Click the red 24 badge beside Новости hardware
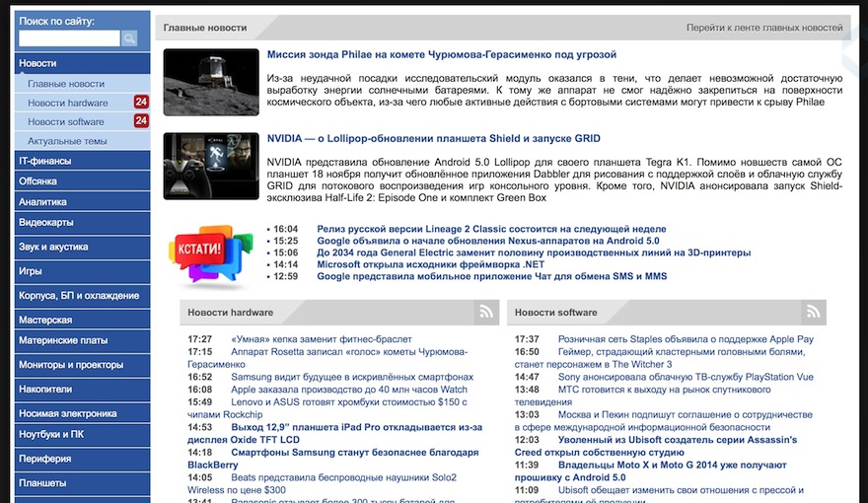Image resolution: width=868 pixels, height=503 pixels. point(141,103)
